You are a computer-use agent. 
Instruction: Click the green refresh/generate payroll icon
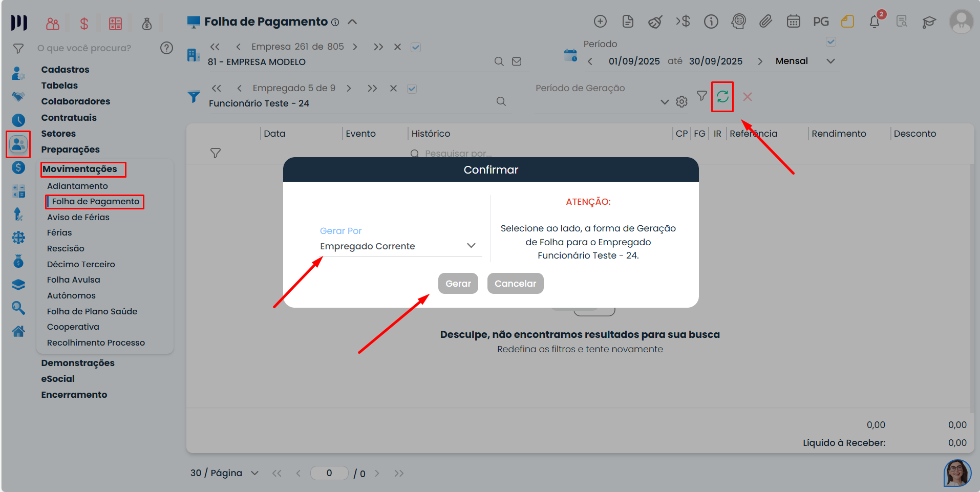[x=722, y=97]
